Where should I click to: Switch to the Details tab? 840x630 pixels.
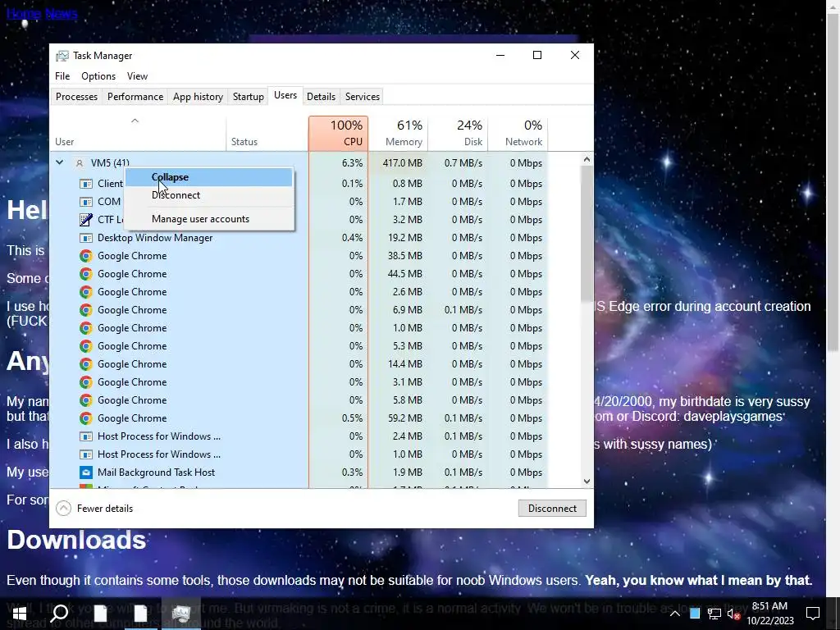coord(321,97)
